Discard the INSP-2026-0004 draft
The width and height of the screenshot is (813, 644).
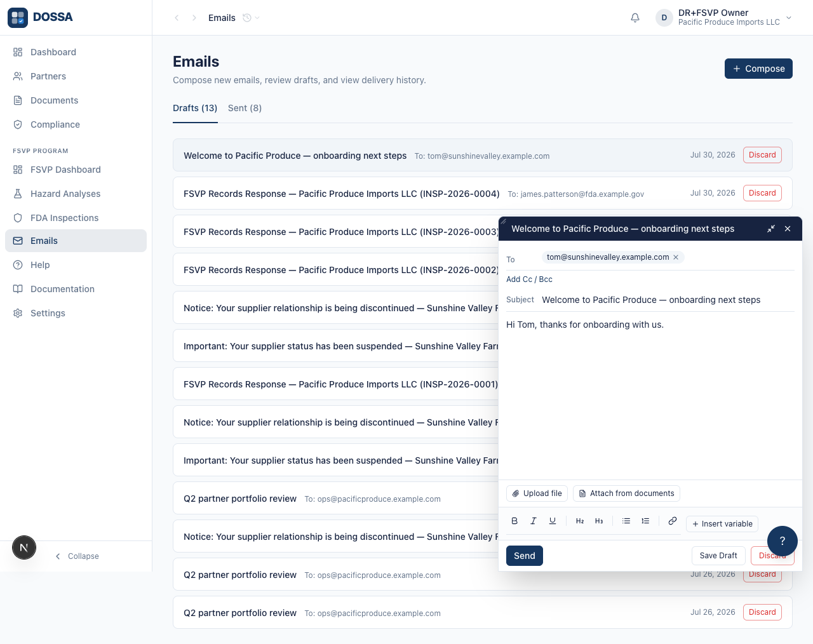pos(762,193)
